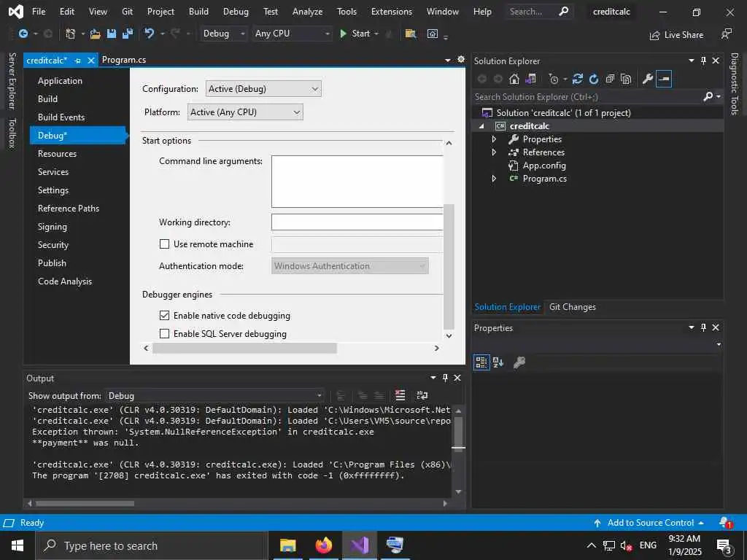Open the Live Share button
Viewport: 747px width, 560px height.
coord(676,35)
